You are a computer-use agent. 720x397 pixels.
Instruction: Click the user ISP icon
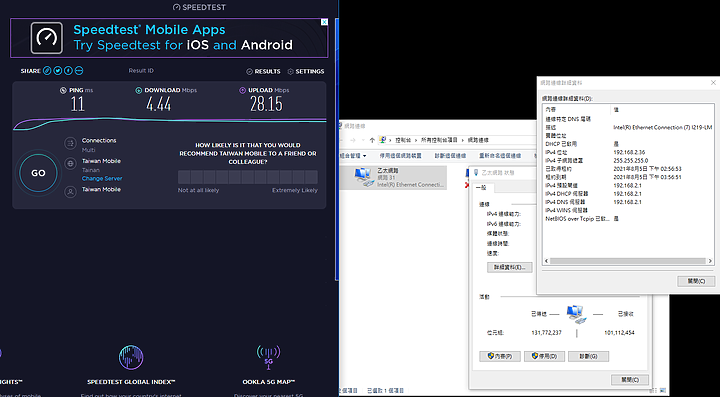pos(70,192)
